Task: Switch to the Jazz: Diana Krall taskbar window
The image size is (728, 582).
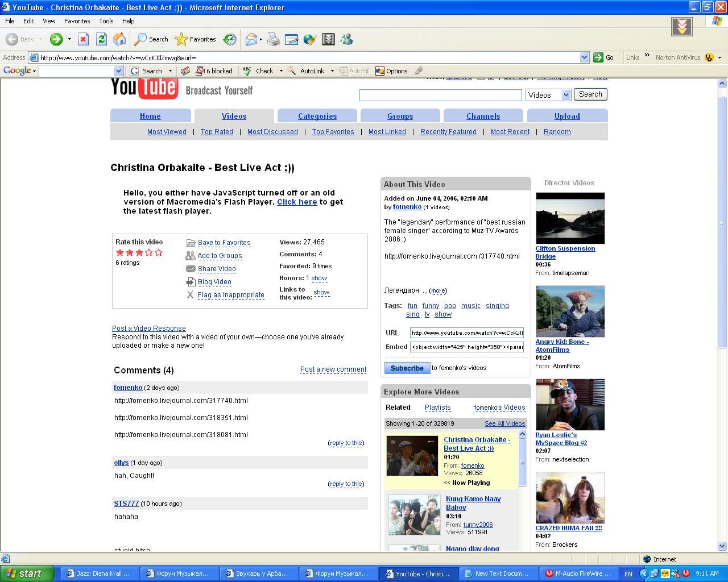Action: (99, 573)
